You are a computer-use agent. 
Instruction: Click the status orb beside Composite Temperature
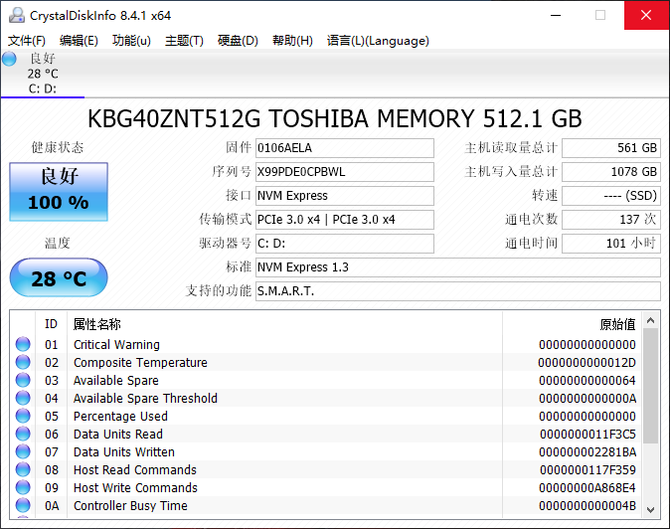coord(23,363)
